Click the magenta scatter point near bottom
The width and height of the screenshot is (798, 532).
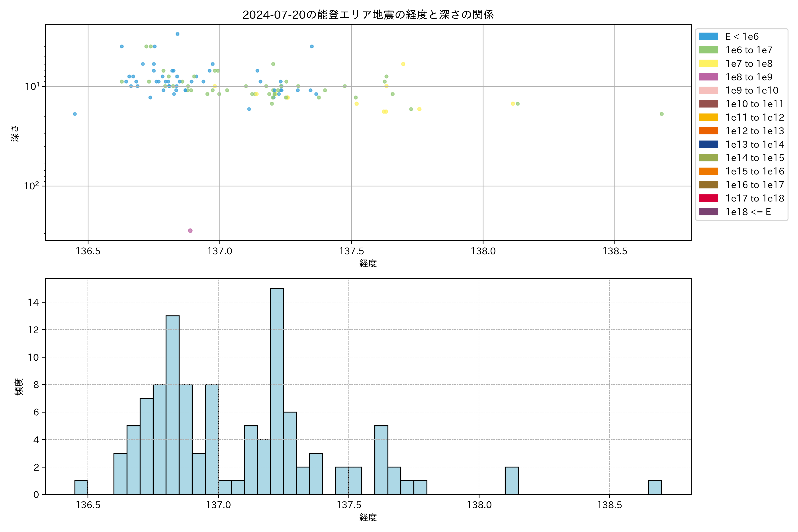190,231
